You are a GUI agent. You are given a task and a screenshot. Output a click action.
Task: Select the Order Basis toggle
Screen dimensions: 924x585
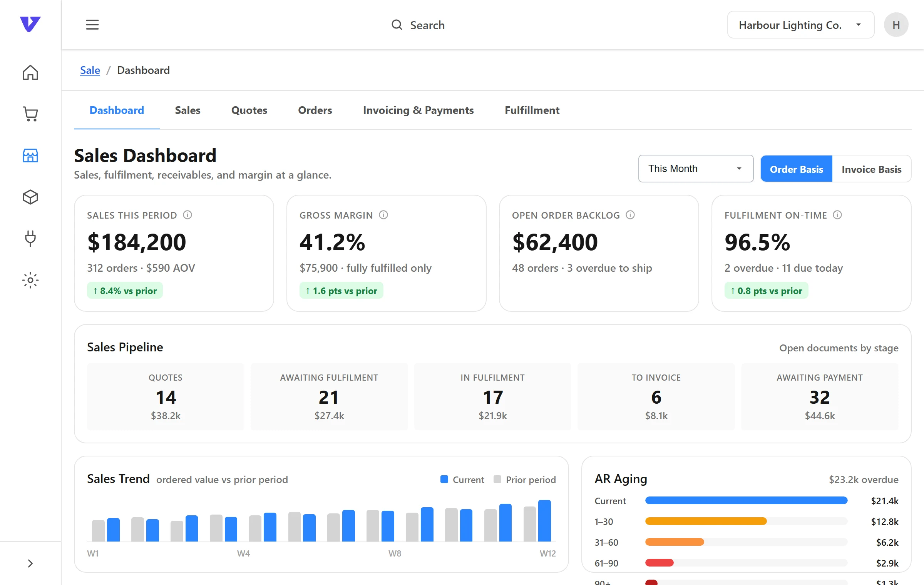[797, 169]
